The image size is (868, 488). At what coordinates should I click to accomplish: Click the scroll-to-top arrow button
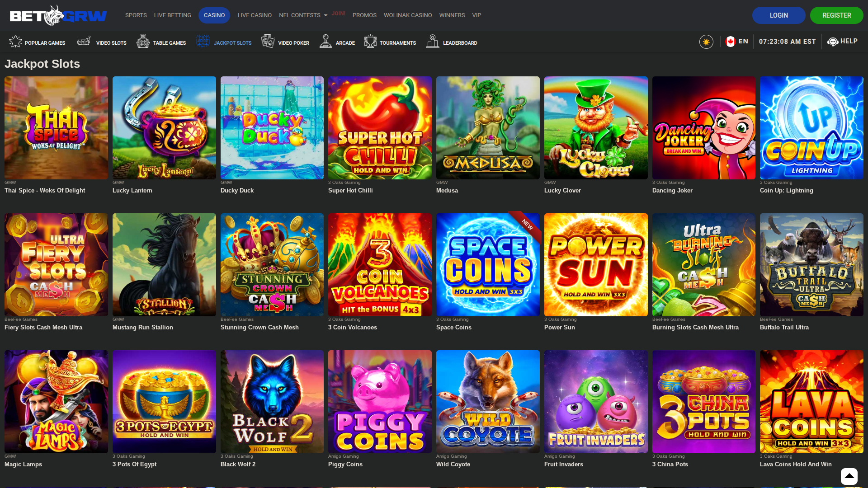849,476
